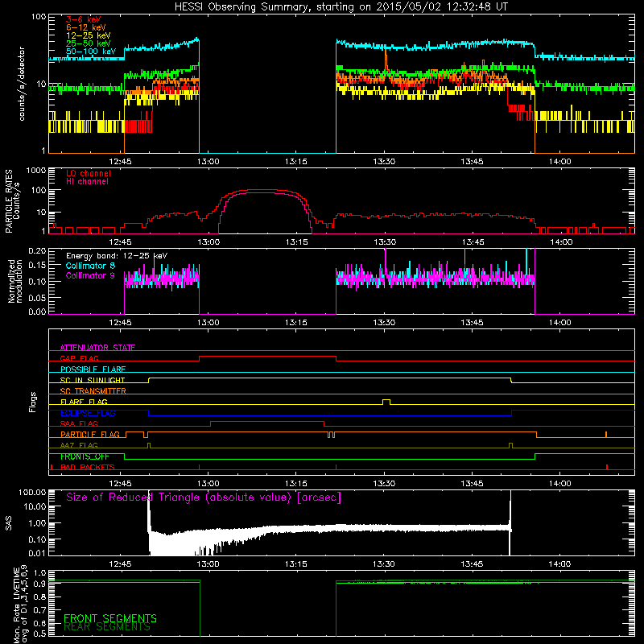
Task: Click the ATTENUATOR STATE flag label
Action: click(x=97, y=348)
